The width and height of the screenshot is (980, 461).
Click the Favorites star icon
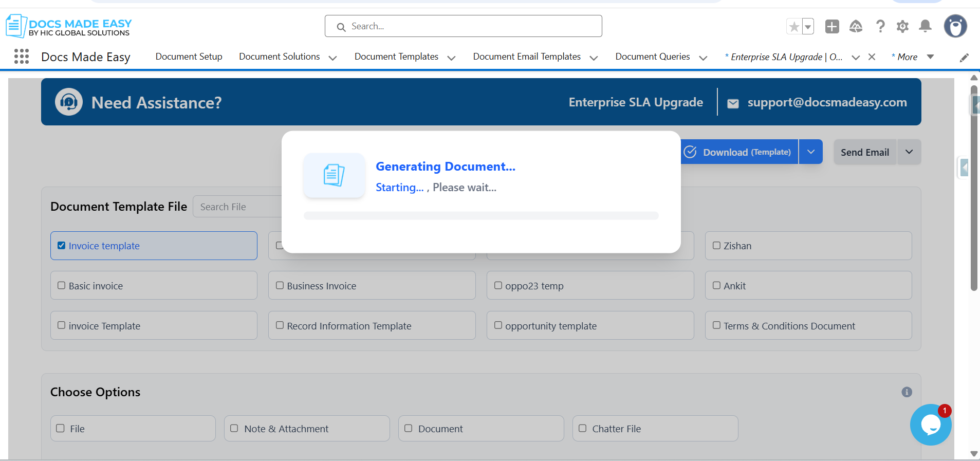coord(794,27)
